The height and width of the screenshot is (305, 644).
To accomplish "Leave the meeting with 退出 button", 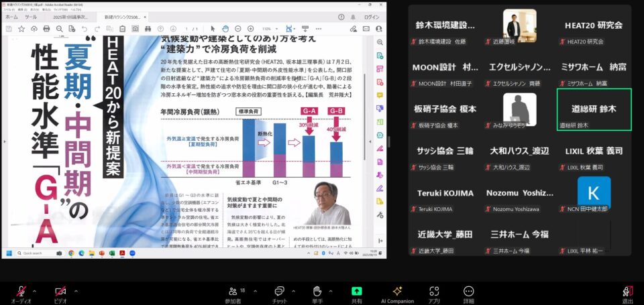I will pos(627,292).
